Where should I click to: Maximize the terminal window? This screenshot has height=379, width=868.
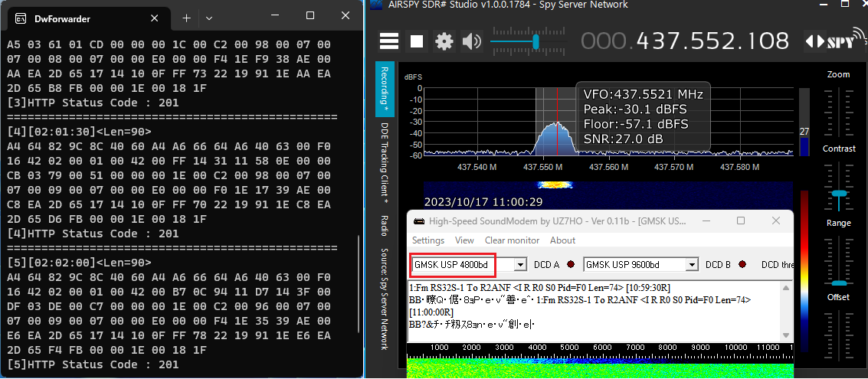click(310, 16)
